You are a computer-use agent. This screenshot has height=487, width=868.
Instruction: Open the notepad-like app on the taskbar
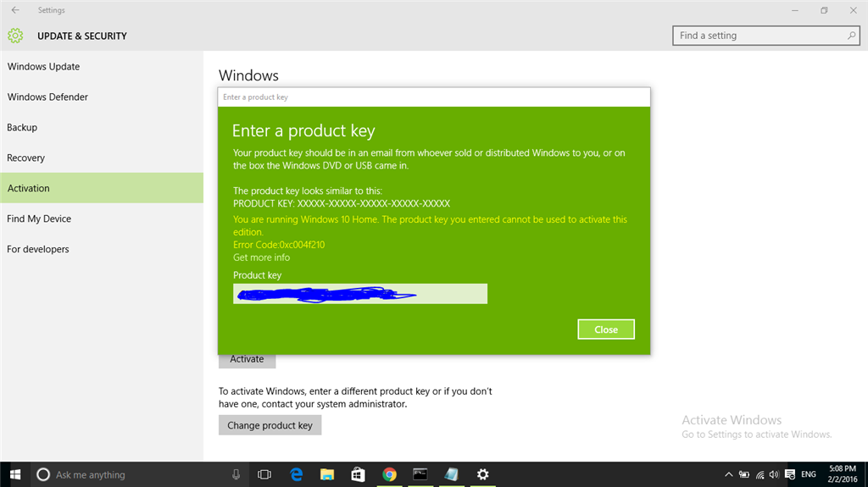[451, 474]
